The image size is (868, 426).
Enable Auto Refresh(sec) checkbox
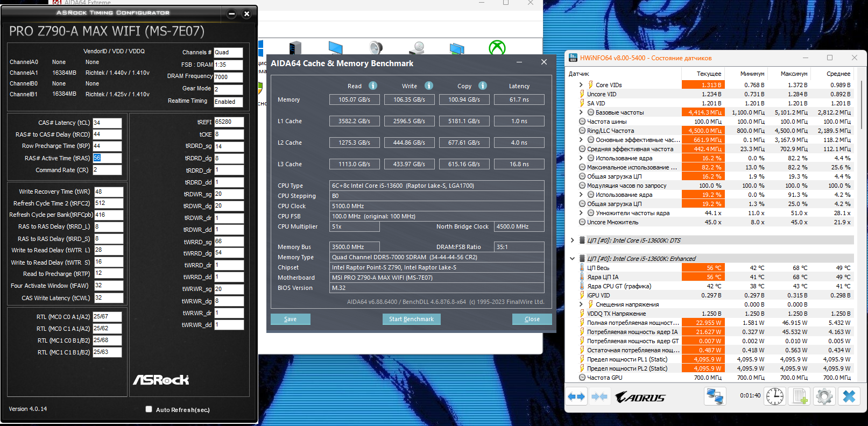click(x=149, y=409)
